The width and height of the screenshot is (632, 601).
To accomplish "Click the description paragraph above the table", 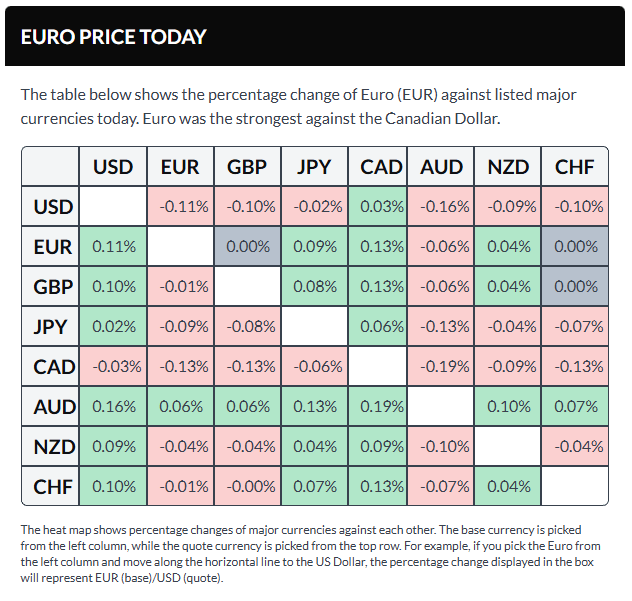I will click(x=300, y=106).
